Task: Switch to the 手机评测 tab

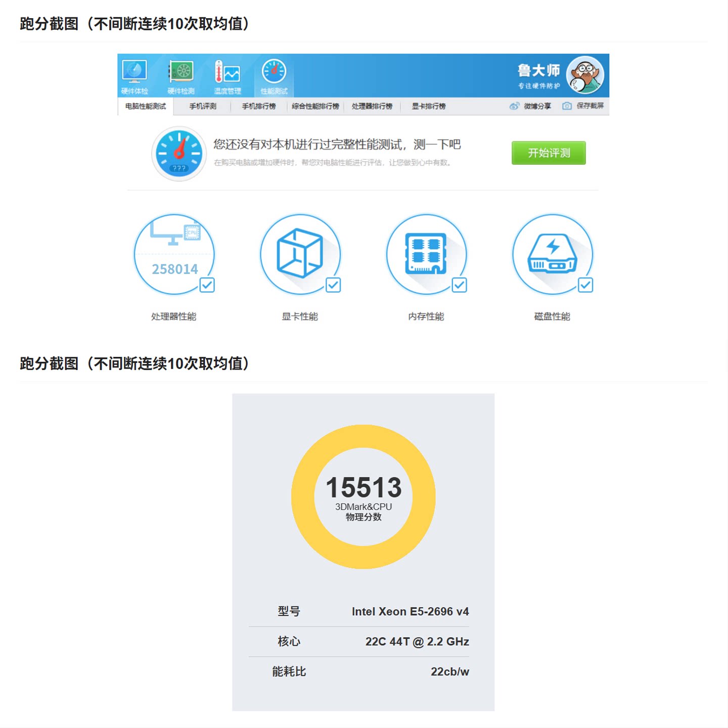Action: tap(203, 106)
